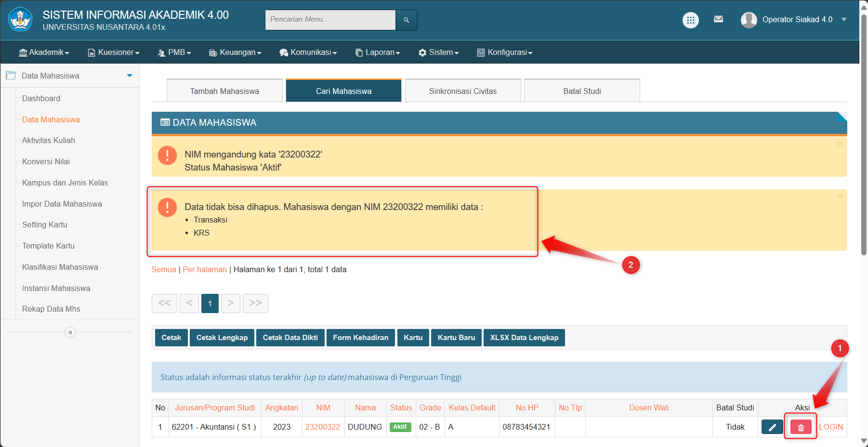
Task: Open the mail envelope icon
Action: coord(718,19)
